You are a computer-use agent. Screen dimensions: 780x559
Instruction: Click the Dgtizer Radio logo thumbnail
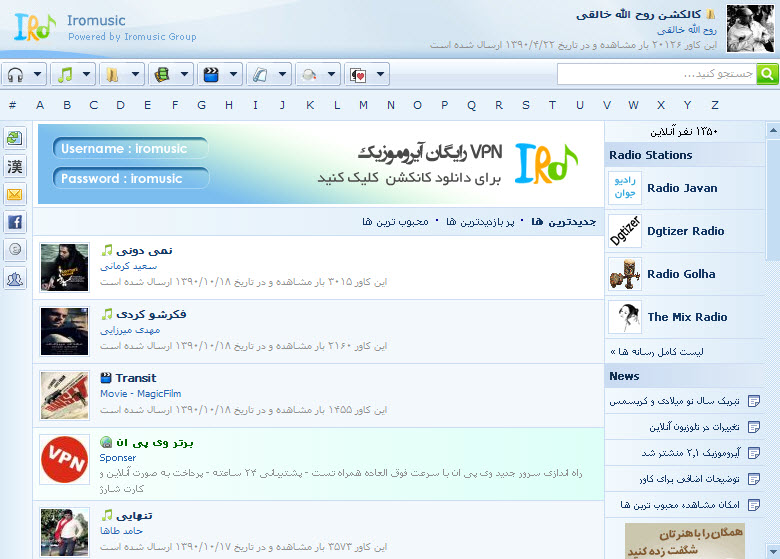tap(625, 231)
